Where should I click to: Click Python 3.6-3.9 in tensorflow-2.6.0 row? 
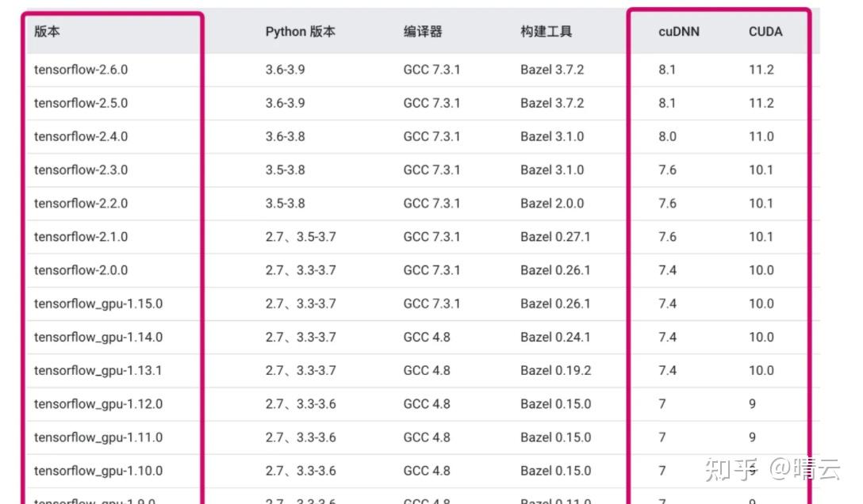285,70
